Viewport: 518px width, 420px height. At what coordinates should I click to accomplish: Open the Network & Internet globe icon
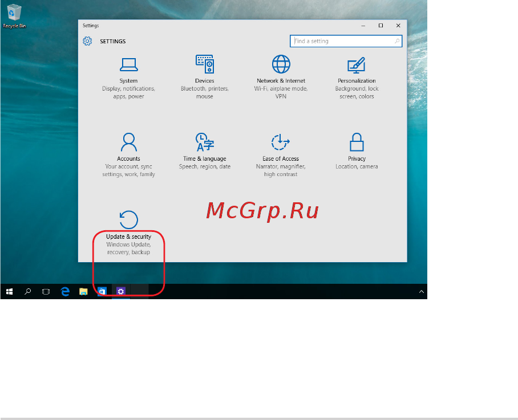(281, 64)
